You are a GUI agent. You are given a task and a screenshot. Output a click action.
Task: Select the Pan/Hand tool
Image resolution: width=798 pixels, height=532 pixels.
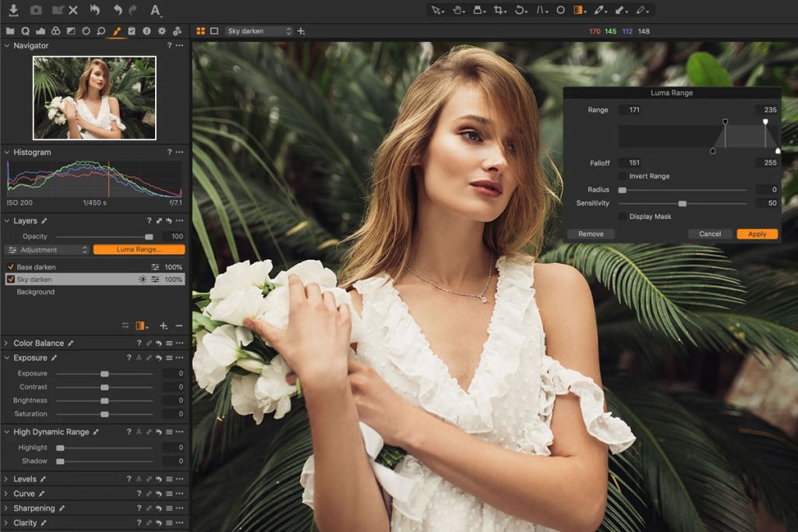tap(457, 10)
